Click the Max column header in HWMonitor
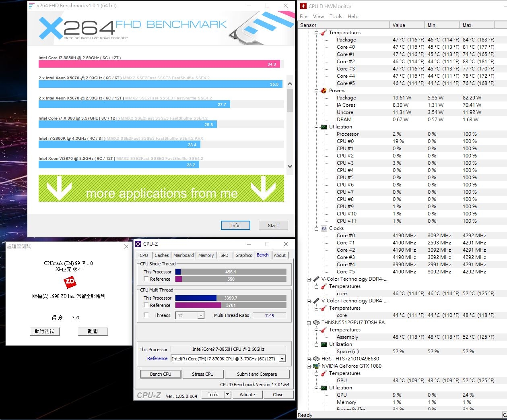 [x=477, y=25]
